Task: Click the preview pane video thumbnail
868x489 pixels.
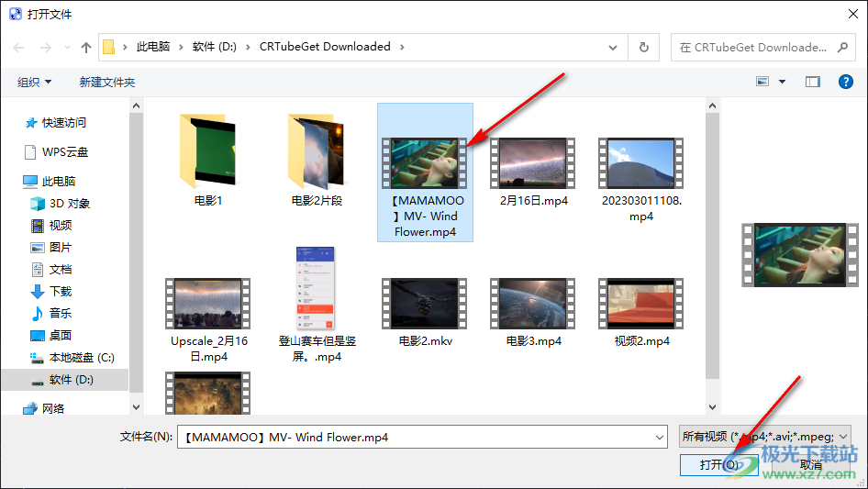Action: click(x=800, y=255)
